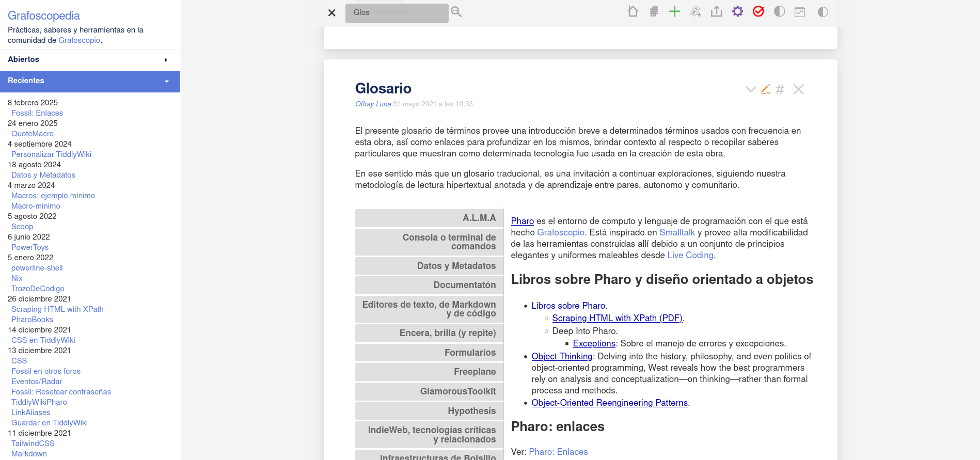980x460 pixels.
Task: Open Fossil en otros foros entry
Action: (46, 371)
